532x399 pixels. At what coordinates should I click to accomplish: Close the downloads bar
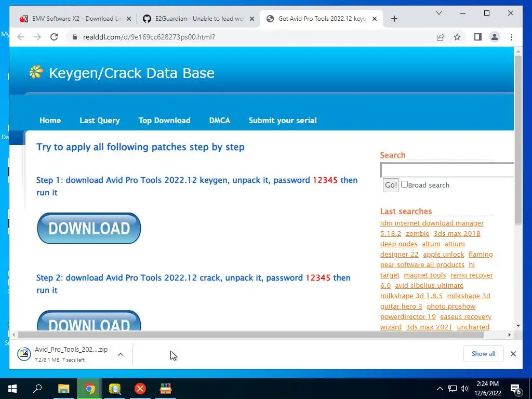coord(513,354)
